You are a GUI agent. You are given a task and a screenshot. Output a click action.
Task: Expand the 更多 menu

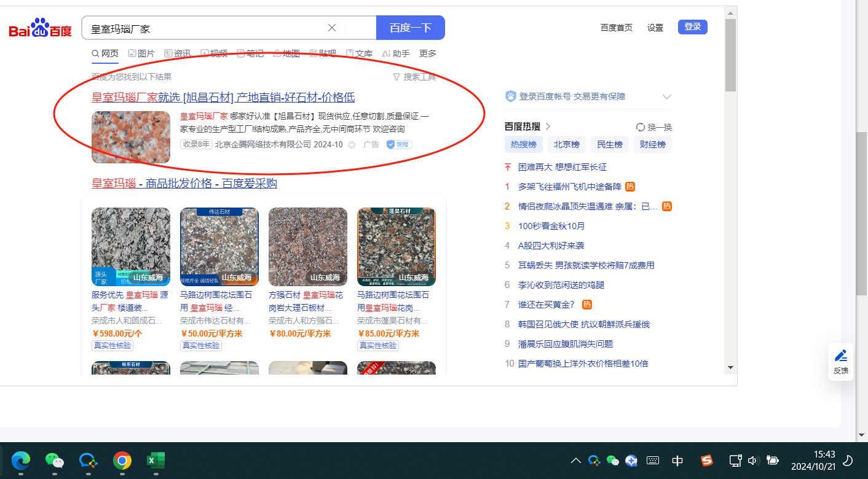coord(428,53)
